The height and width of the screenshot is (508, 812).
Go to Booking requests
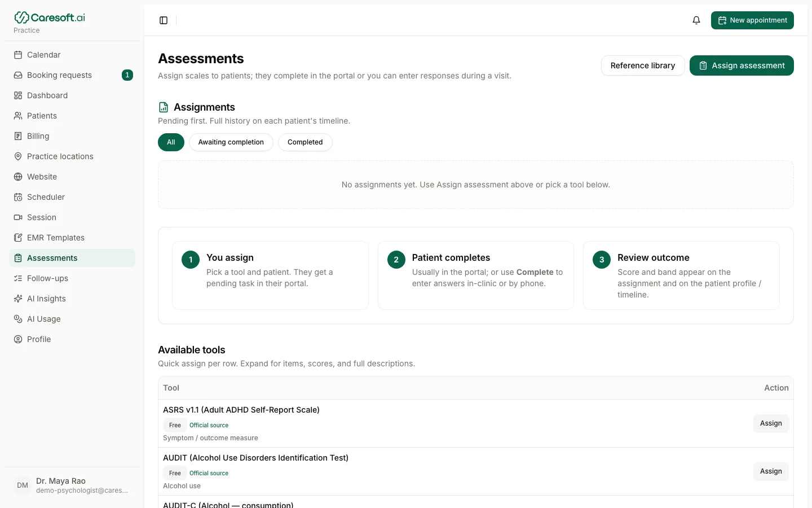pos(72,75)
